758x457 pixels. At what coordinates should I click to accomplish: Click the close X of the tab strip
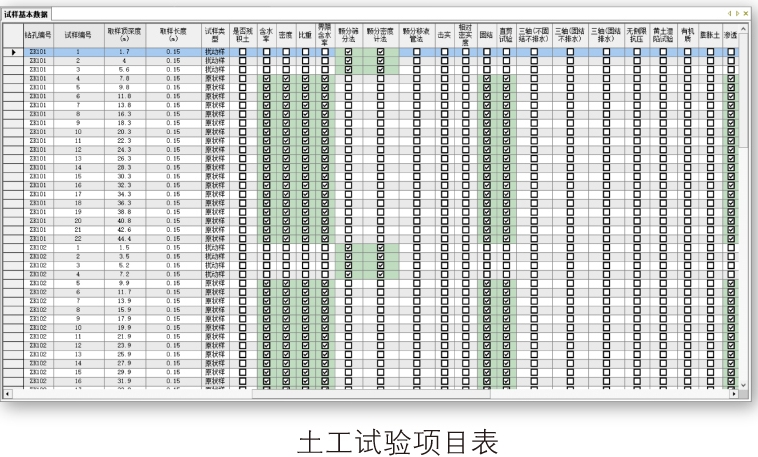coord(748,13)
